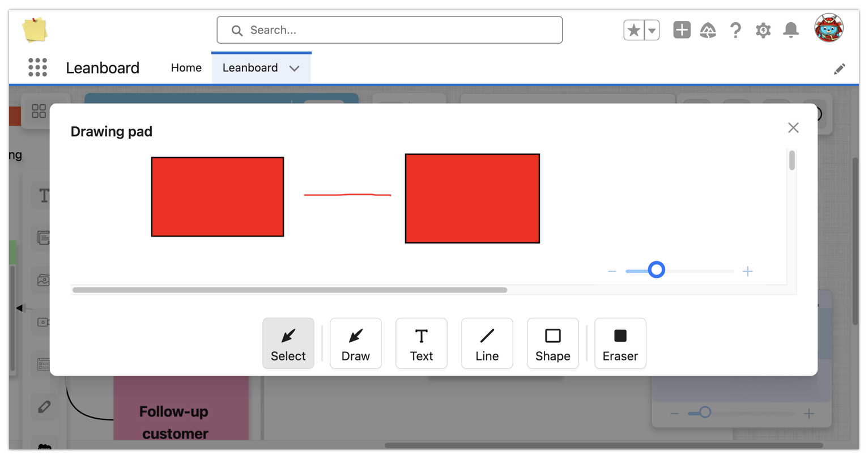Open the global actions plus menu
Screen dimensions: 868x459
[x=682, y=30]
